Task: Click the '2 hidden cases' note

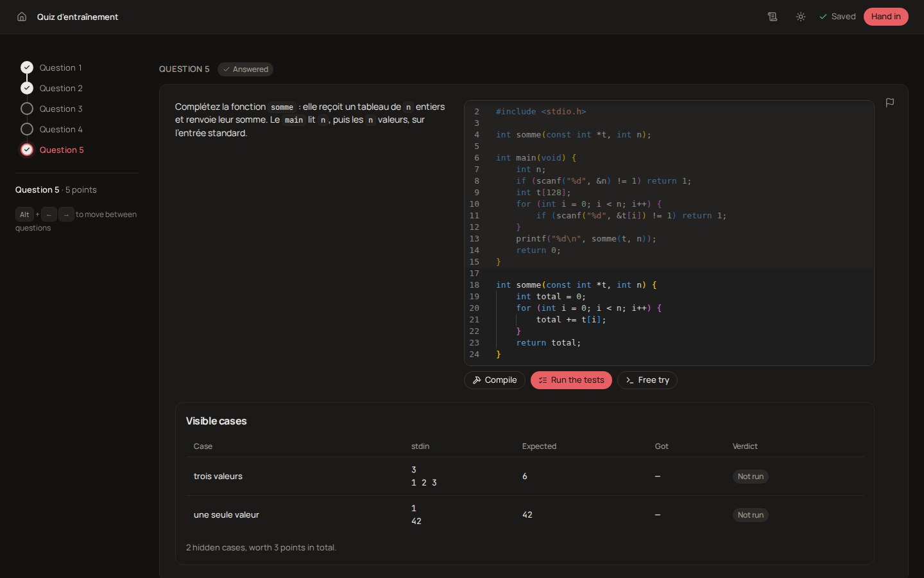Action: tap(261, 548)
